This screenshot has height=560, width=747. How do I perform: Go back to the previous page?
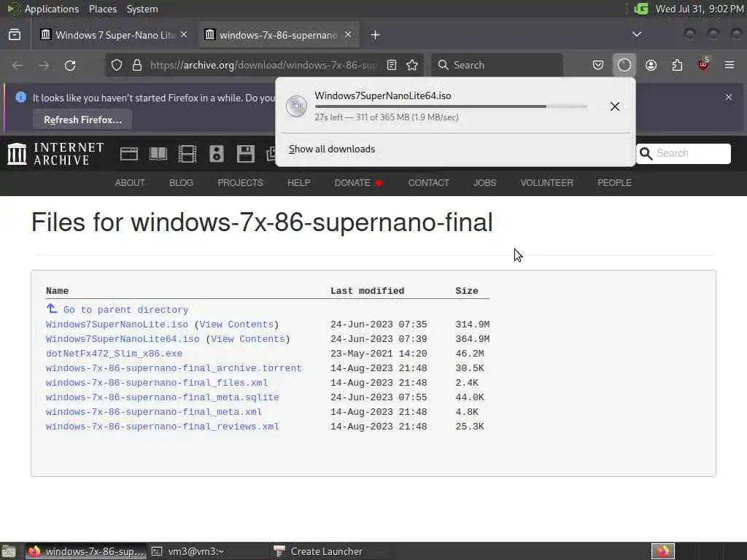[18, 65]
